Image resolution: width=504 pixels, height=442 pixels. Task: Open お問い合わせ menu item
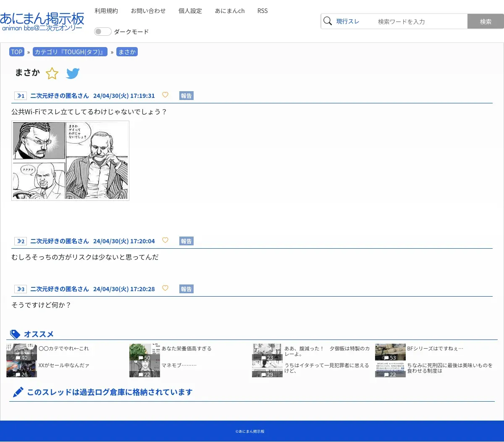(x=148, y=11)
